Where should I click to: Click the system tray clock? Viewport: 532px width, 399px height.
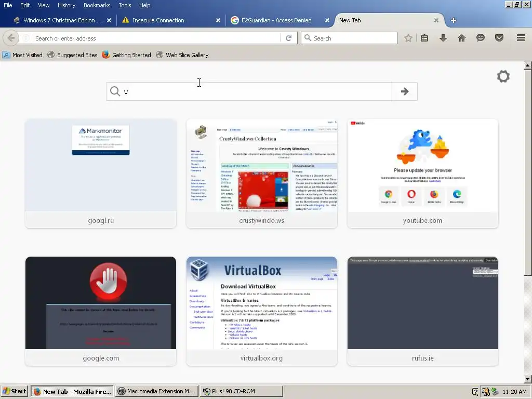pos(514,392)
